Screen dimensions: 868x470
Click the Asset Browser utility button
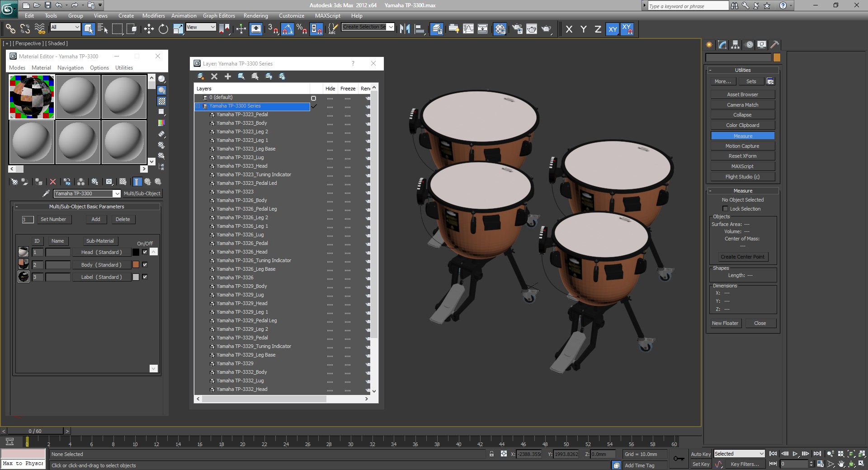point(742,94)
